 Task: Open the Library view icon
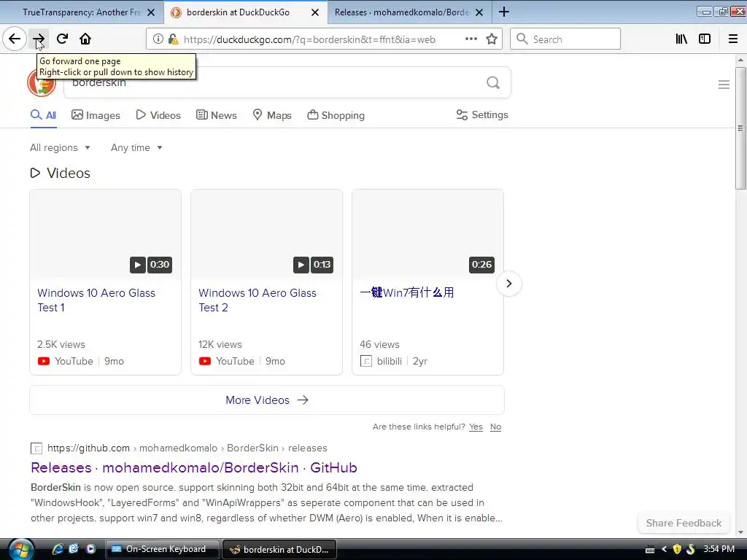tap(682, 39)
